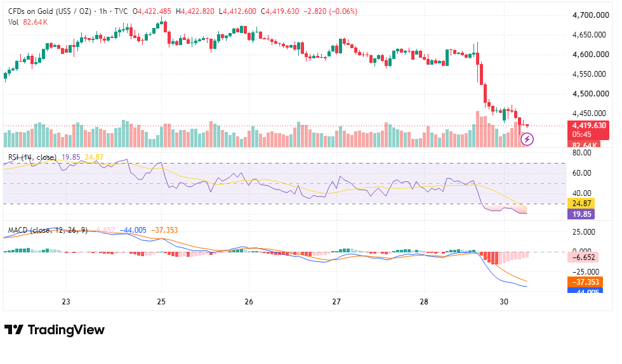The height and width of the screenshot is (364, 622).
Task: Click the yellow 24.87 RSI value tag
Action: pyautogui.click(x=581, y=204)
